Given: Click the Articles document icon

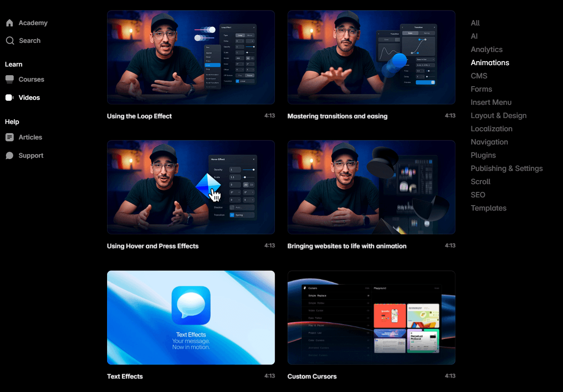Looking at the screenshot, I should point(10,137).
